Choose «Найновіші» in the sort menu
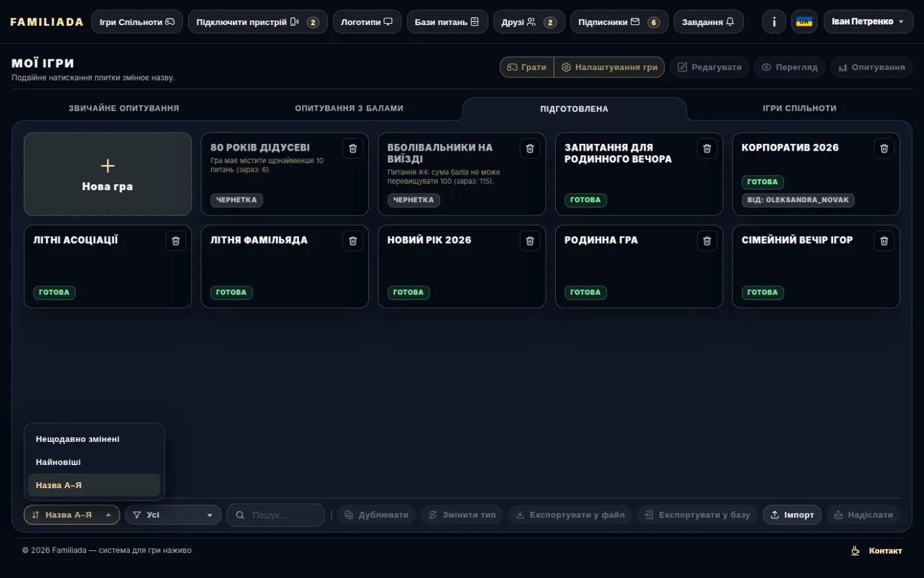 [x=94, y=462]
